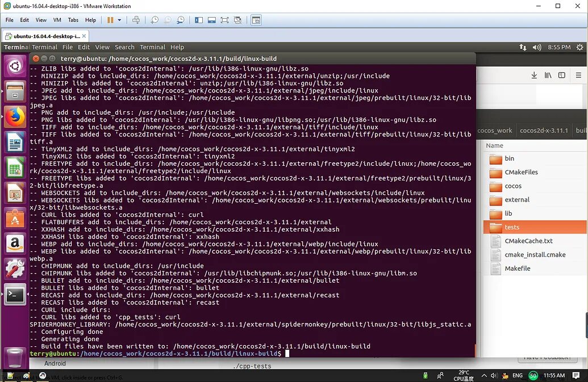This screenshot has width=588, height=382.
Task: Pause the virtual machine with the orange button
Action: click(x=110, y=20)
